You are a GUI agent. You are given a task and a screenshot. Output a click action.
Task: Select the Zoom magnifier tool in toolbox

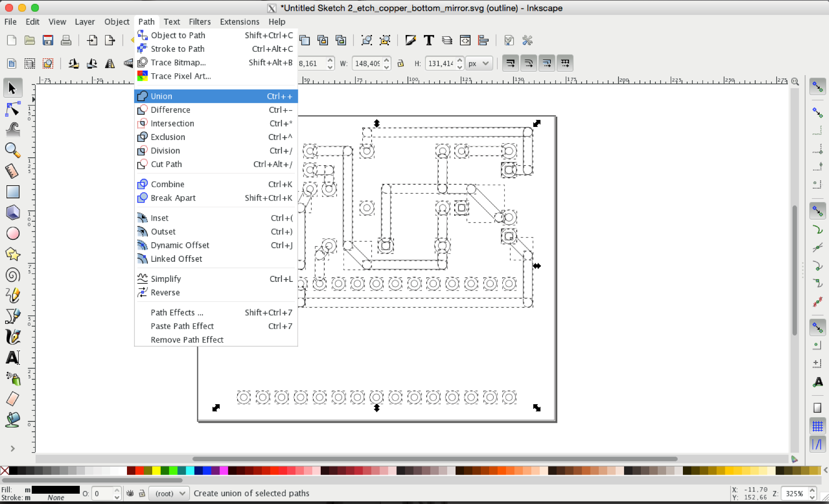tap(13, 150)
